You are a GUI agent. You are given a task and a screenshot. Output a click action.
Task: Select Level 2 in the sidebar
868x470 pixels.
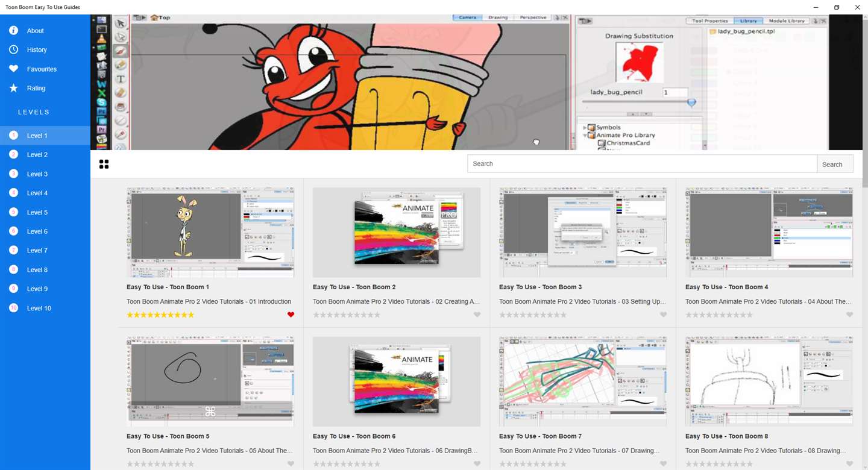pyautogui.click(x=45, y=155)
